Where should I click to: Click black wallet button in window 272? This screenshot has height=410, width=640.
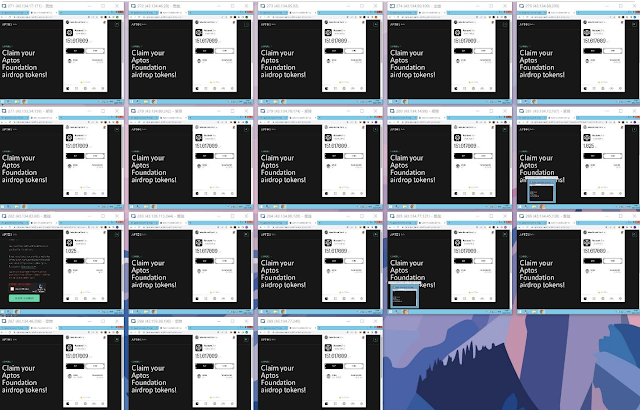(204, 51)
